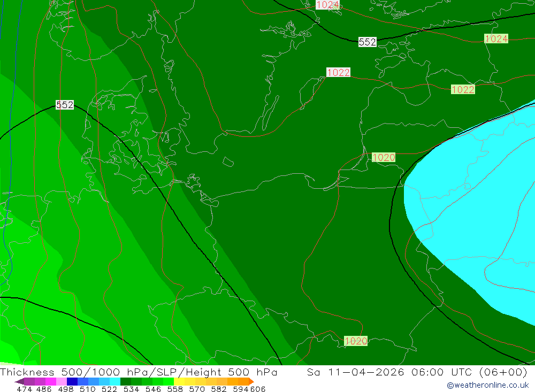Click the legend value 582
The image size is (535, 392).
point(219,389)
